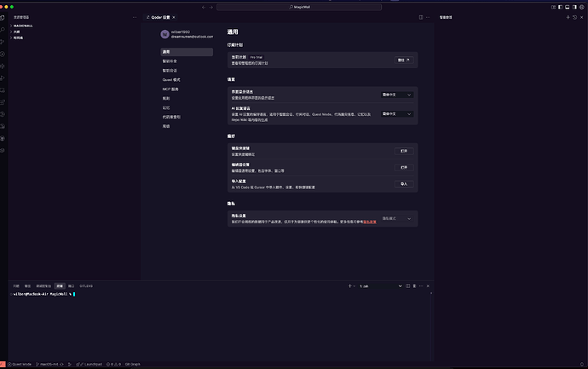
Task: Switch to the 输出 output tab
Action: (27, 286)
